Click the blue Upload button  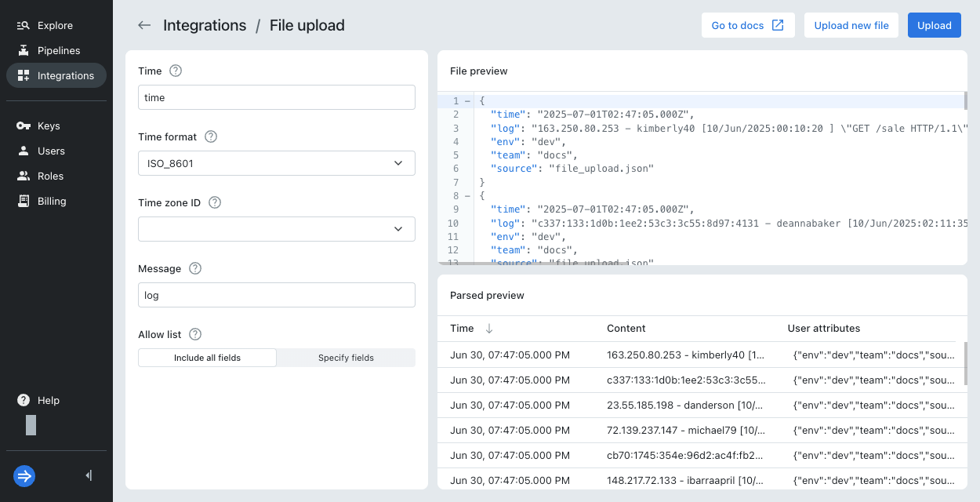point(934,25)
